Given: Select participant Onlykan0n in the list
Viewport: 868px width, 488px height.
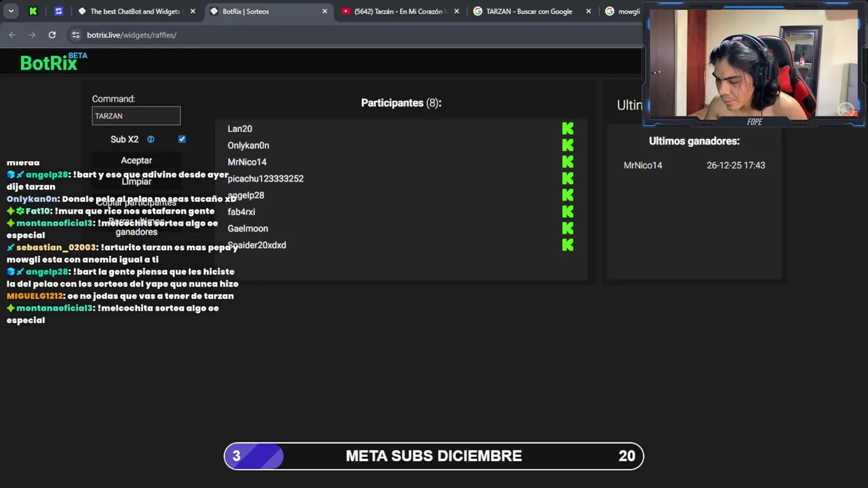Looking at the screenshot, I should click(x=248, y=145).
